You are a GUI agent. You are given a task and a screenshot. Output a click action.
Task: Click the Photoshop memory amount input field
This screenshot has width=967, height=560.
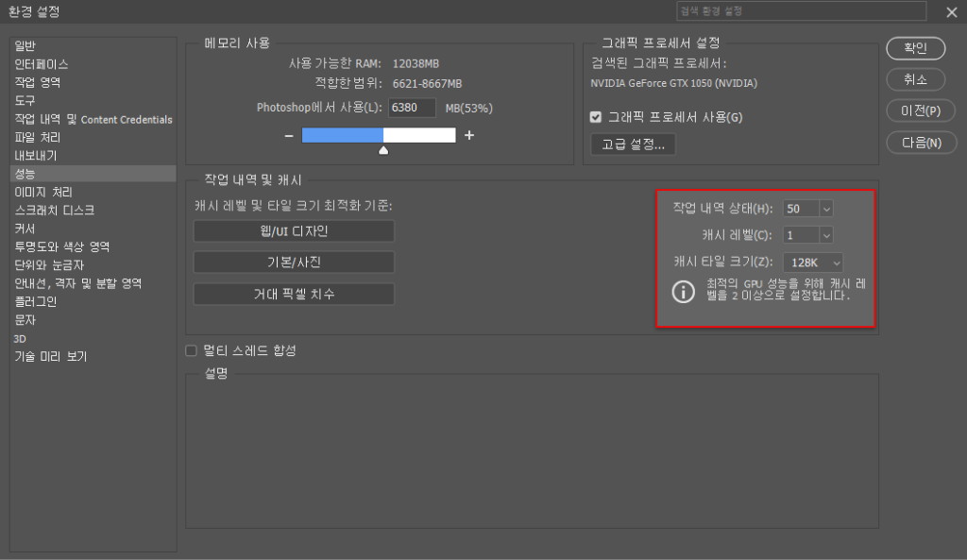point(412,108)
